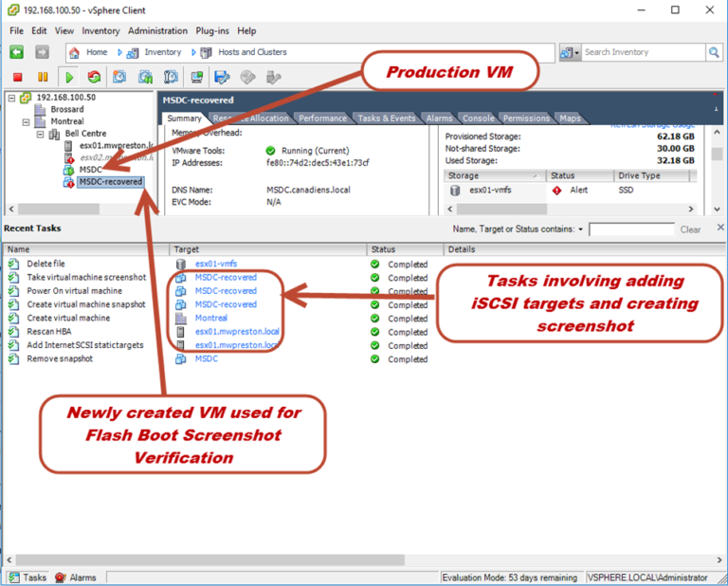Select the Brossard datacenter in tree
This screenshot has height=586, width=728.
[67, 109]
